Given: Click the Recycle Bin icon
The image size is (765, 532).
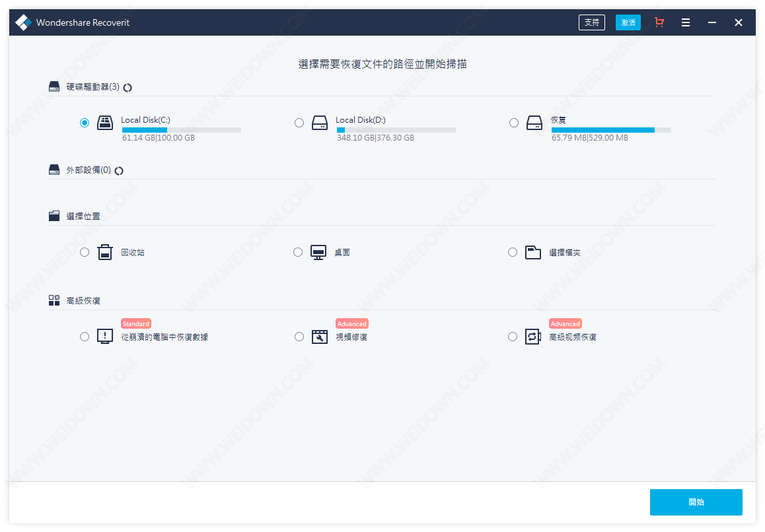Looking at the screenshot, I should coord(105,252).
